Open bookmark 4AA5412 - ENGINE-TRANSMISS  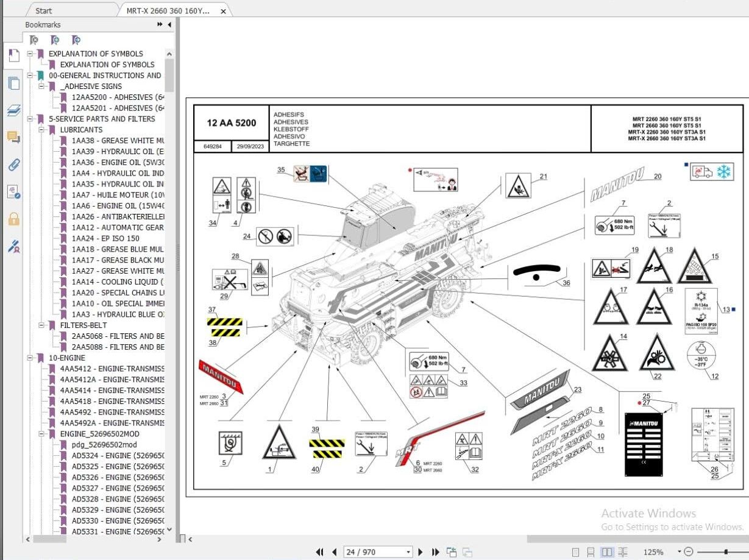pos(112,369)
